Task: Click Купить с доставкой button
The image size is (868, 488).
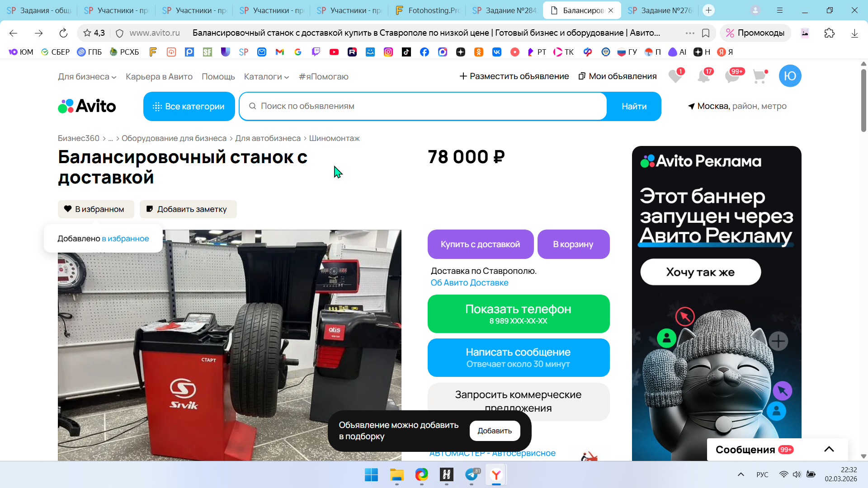Action: point(481,244)
